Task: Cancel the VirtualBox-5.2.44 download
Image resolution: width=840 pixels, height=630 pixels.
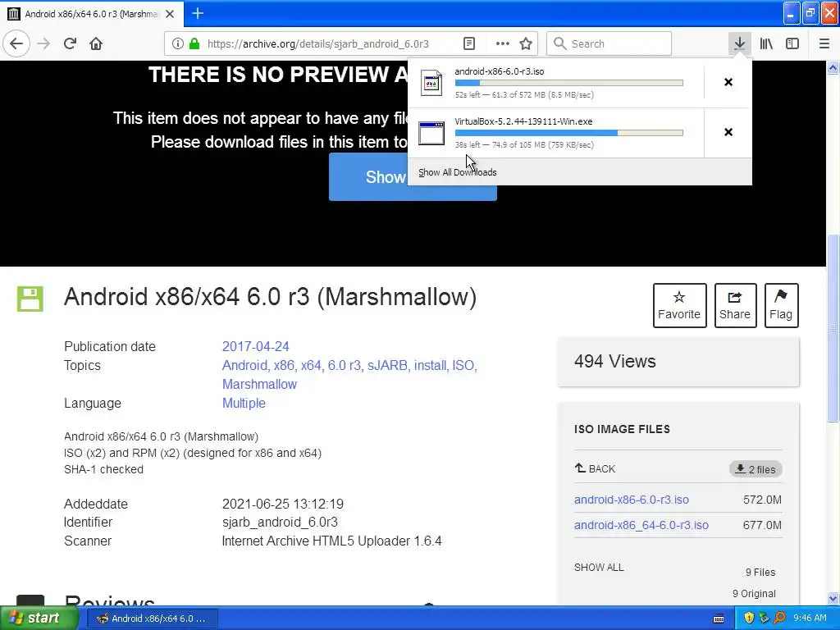Action: [x=728, y=132]
